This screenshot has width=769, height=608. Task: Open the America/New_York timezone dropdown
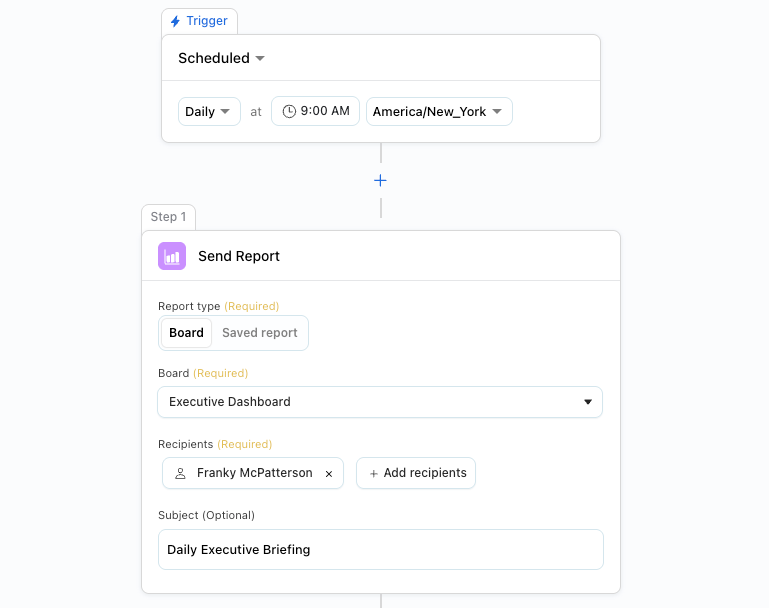[x=439, y=111]
